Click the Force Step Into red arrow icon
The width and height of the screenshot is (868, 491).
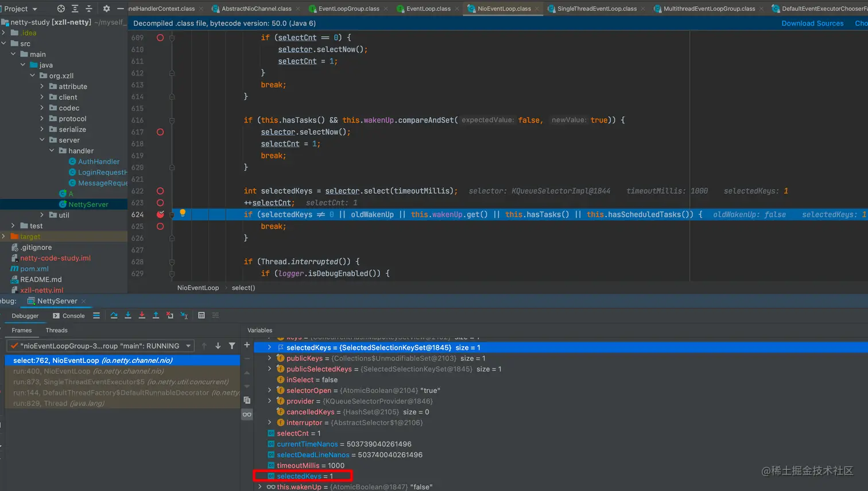142,315
